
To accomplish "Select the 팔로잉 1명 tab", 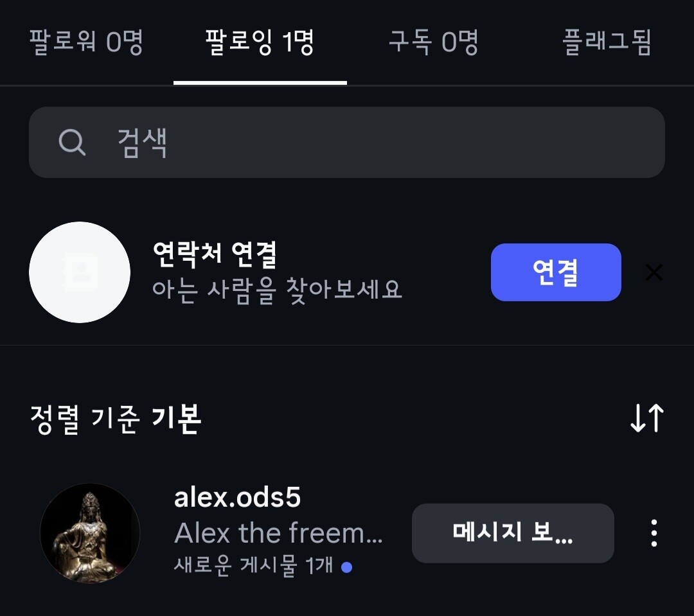I will 260,43.
